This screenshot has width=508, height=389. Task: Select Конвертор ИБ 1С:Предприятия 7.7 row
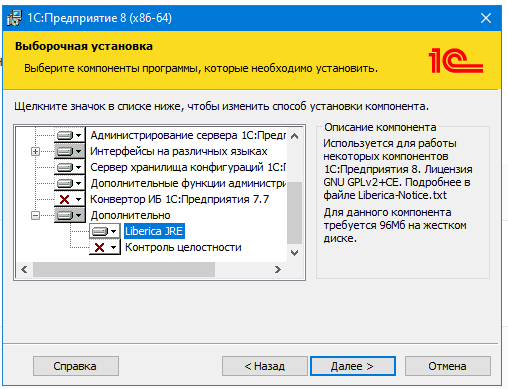click(179, 200)
